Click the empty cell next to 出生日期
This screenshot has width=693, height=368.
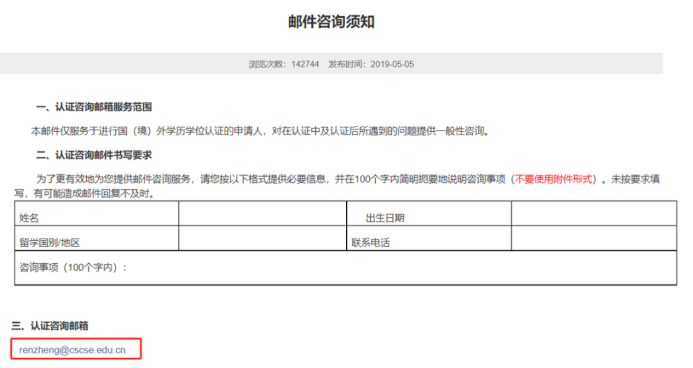tap(594, 213)
